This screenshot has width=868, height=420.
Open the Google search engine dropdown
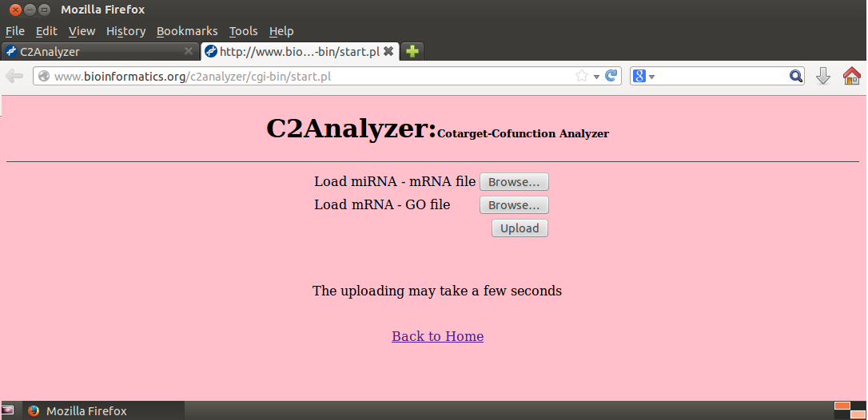(x=643, y=76)
